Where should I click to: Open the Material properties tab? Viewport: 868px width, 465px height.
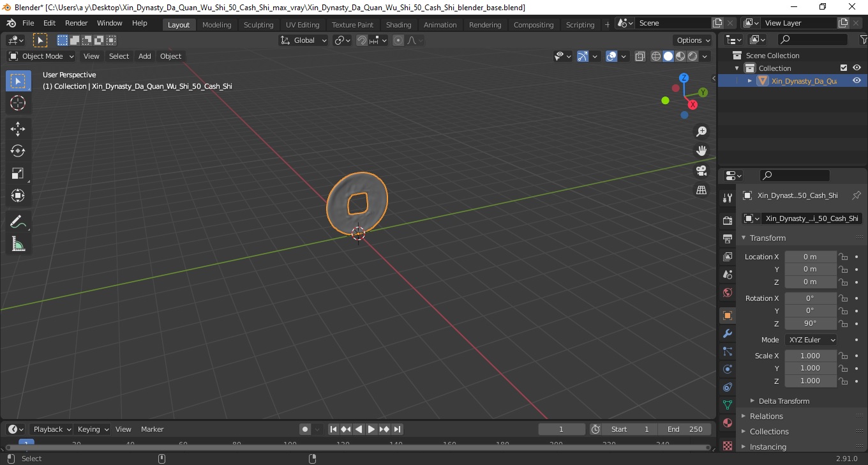(728, 423)
